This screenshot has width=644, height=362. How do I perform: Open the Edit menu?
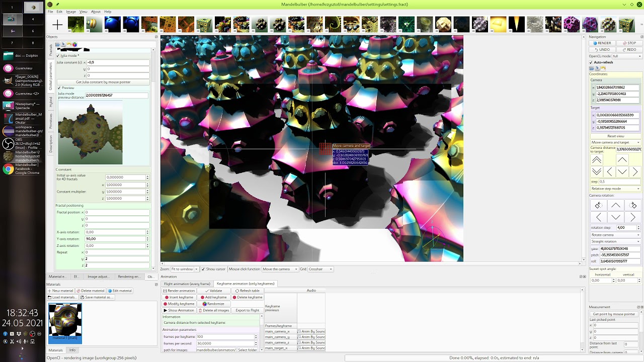click(x=59, y=12)
